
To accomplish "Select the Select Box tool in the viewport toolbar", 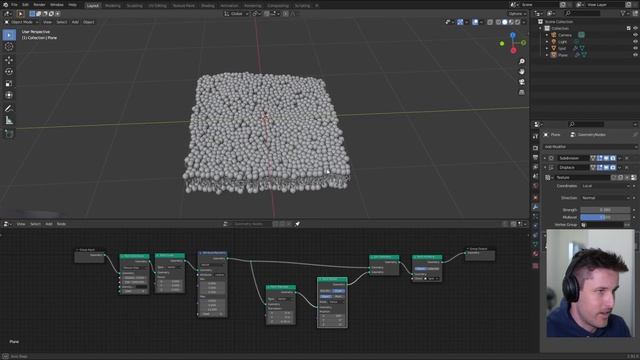I will [9, 35].
